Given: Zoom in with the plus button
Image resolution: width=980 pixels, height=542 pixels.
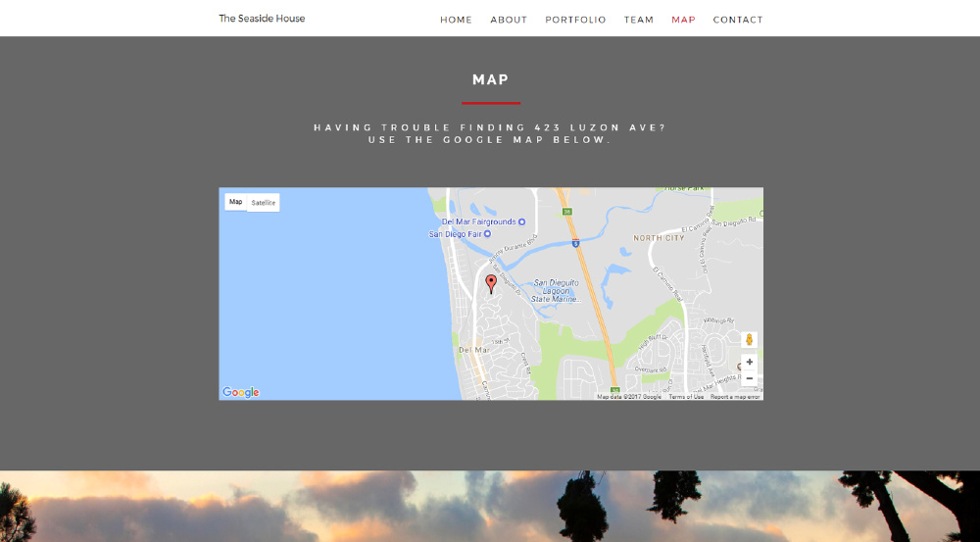Looking at the screenshot, I should click(x=749, y=362).
